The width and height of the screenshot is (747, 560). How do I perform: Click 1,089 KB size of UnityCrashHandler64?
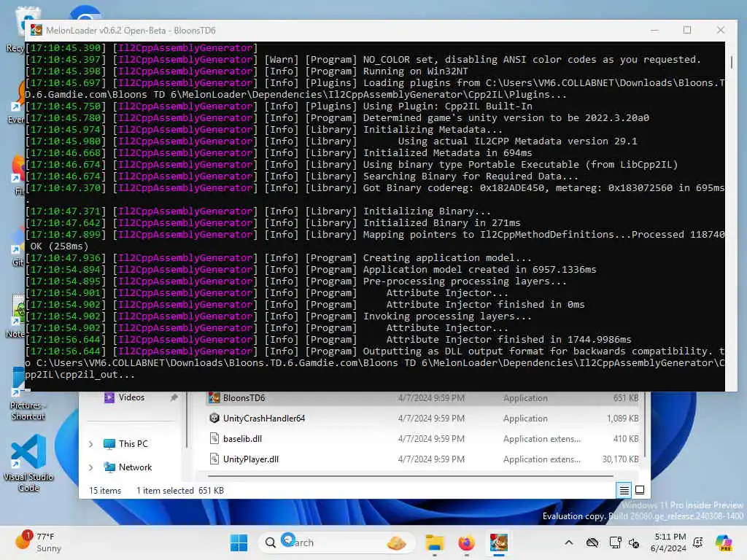(x=622, y=418)
